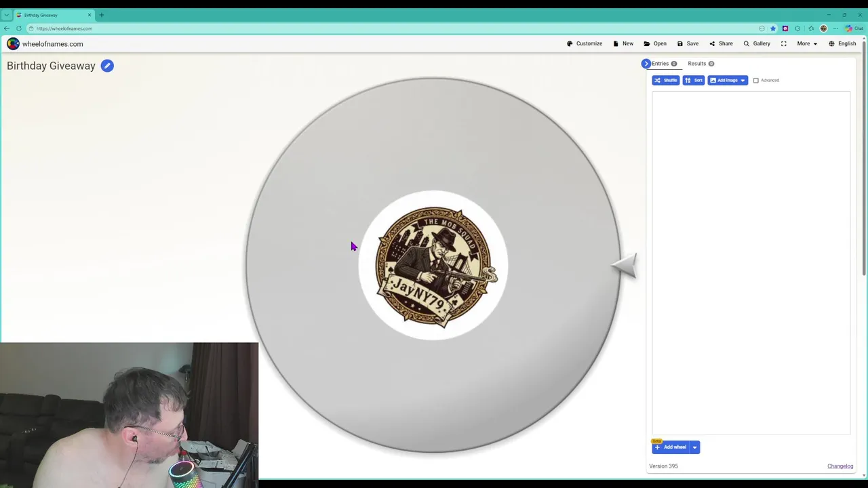The width and height of the screenshot is (868, 488).
Task: Collapse the entries panel with the blue chevron
Action: [x=646, y=63]
